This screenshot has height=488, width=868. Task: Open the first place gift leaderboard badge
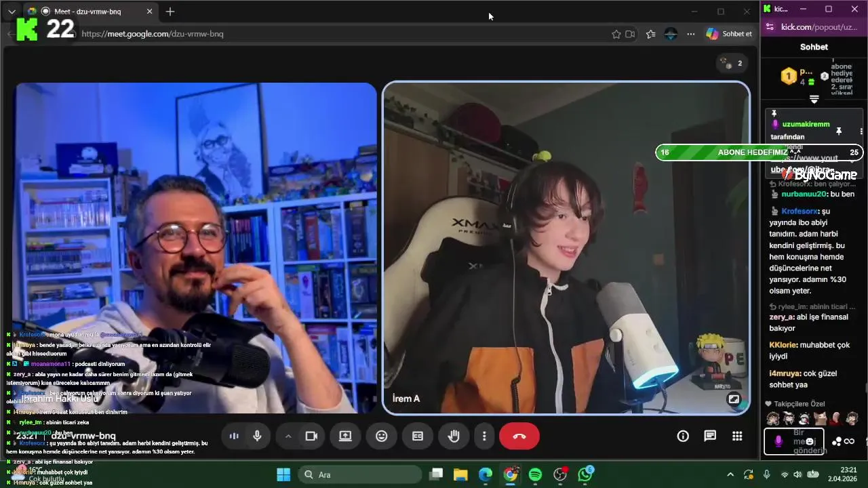[789, 77]
